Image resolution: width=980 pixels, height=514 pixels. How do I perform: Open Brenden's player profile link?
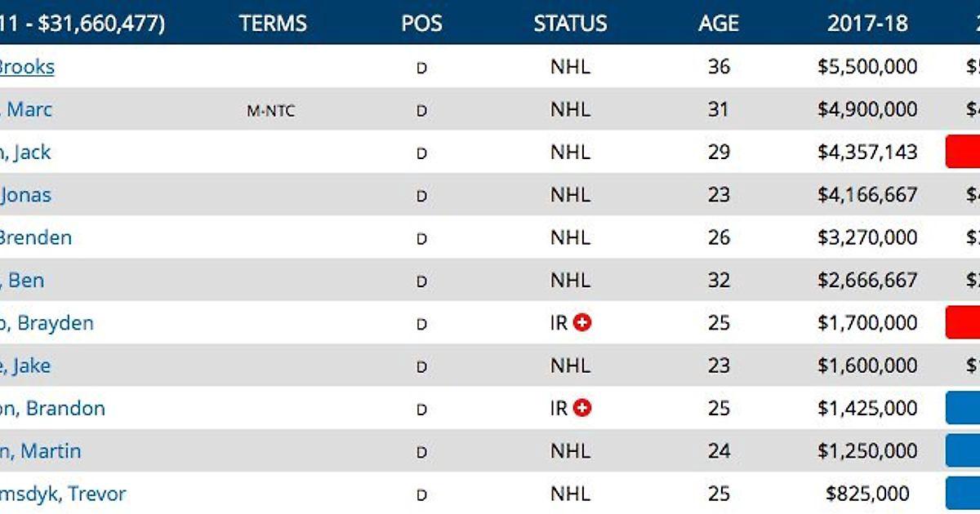coord(36,237)
